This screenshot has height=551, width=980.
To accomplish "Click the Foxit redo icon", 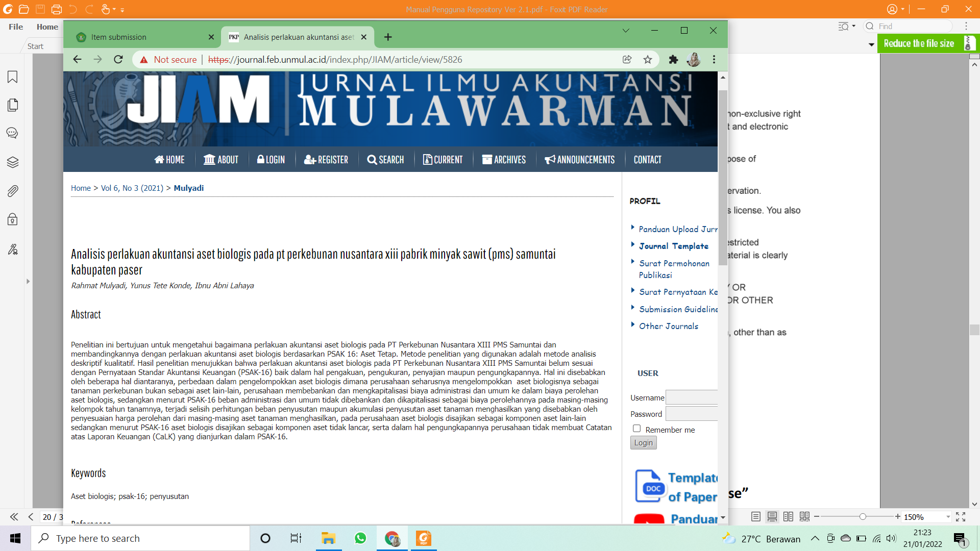I will pyautogui.click(x=89, y=9).
